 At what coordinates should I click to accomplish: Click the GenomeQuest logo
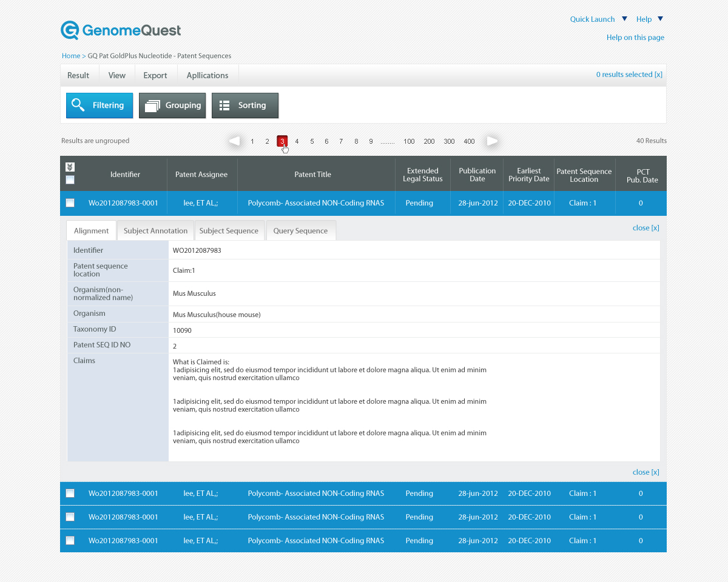(121, 30)
